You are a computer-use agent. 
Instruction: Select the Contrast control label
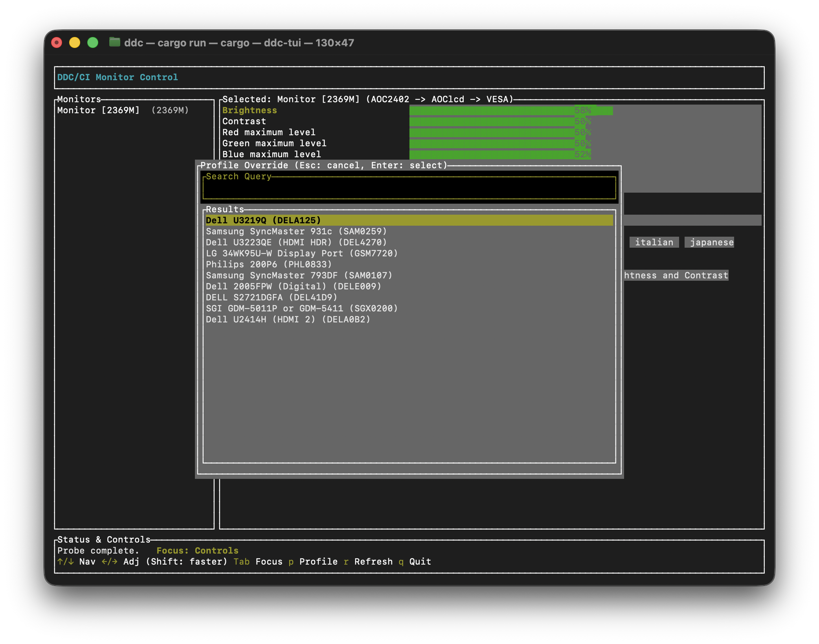(x=244, y=121)
